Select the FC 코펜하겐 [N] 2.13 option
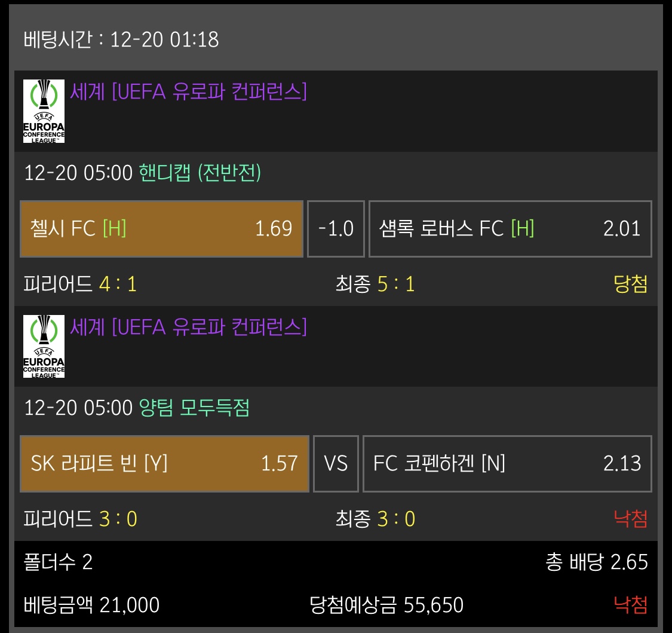The image size is (672, 633). (507, 464)
